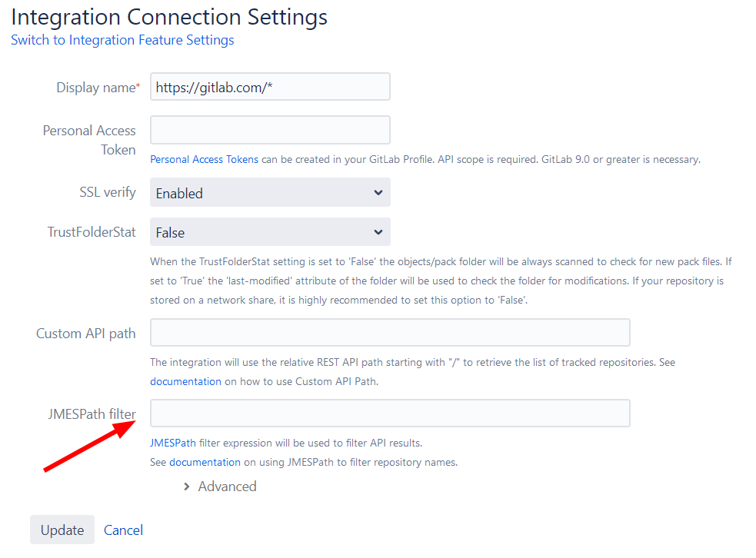Open the JMESPath link

coord(172,443)
